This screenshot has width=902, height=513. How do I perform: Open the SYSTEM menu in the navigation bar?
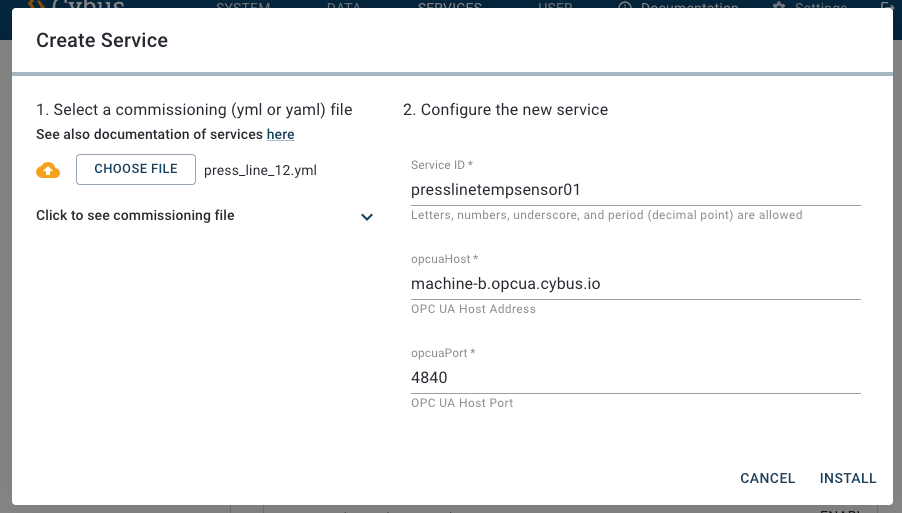(243, 5)
